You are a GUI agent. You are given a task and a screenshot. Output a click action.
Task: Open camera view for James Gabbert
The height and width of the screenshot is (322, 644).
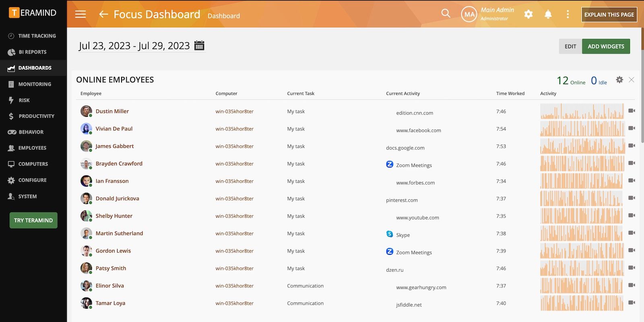pos(632,146)
